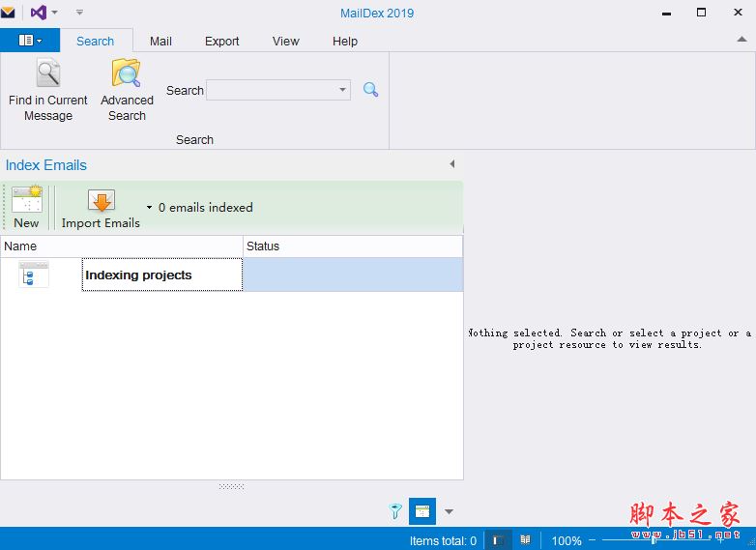Expand the Search combo box dropdown
The image size is (756, 550).
(342, 90)
